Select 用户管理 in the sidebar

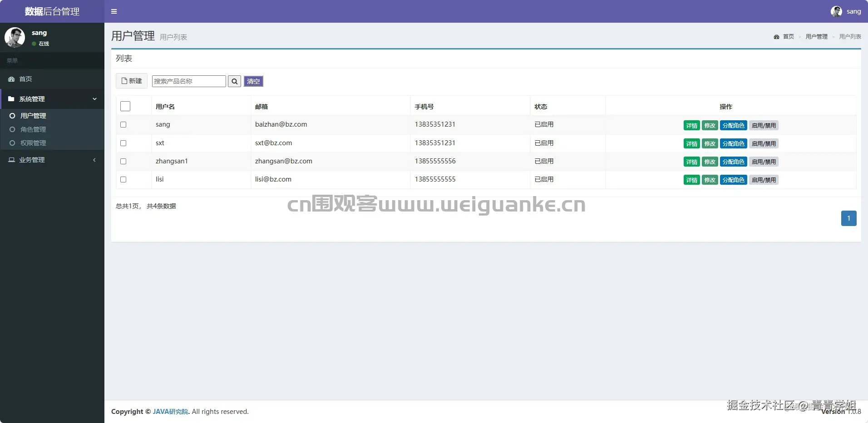52,116
